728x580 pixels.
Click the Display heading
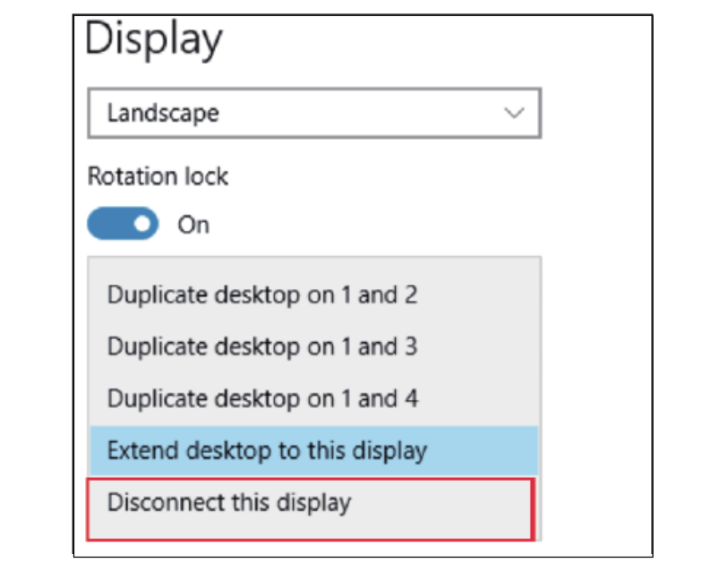click(153, 39)
